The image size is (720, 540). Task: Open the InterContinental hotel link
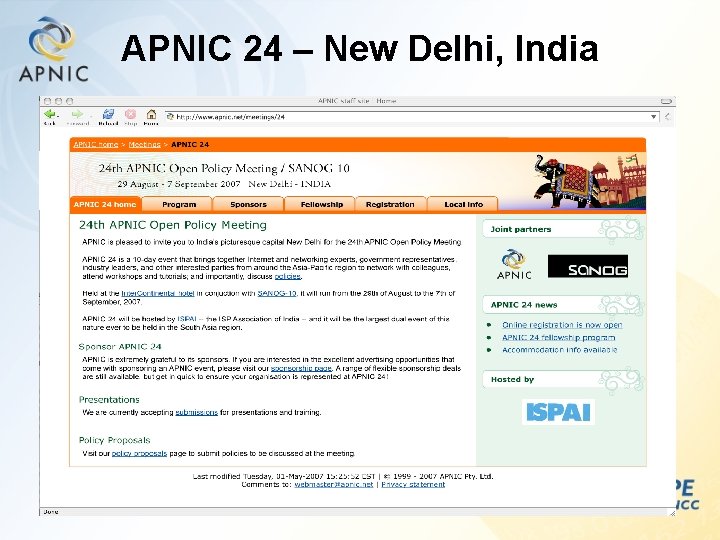click(x=158, y=293)
